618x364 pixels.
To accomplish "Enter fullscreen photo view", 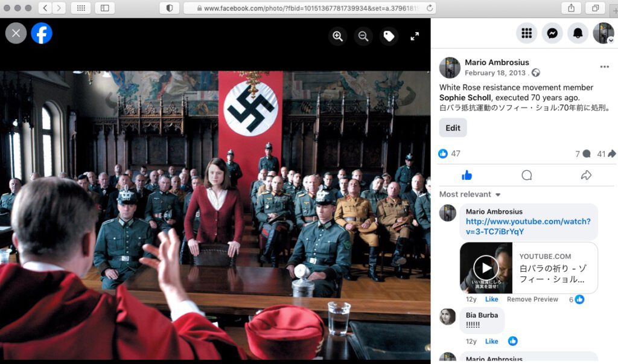I will (x=415, y=36).
